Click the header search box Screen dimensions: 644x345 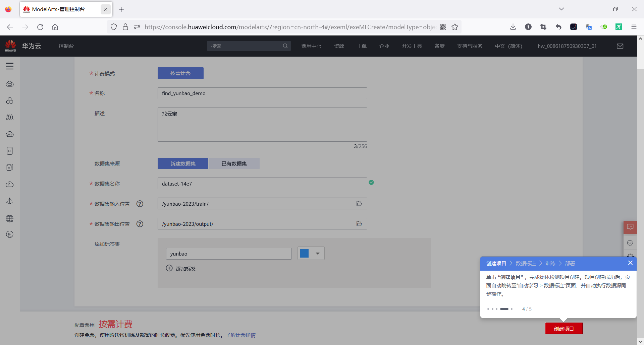[x=249, y=46]
